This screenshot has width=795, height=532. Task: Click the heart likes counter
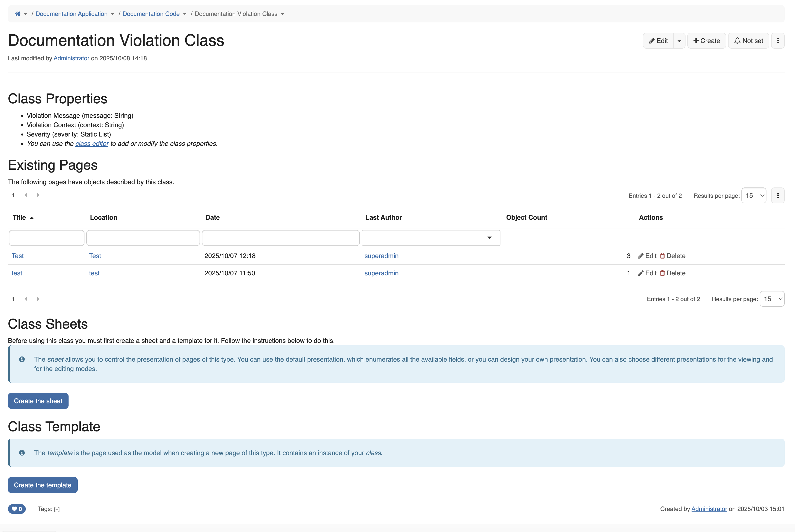17,509
